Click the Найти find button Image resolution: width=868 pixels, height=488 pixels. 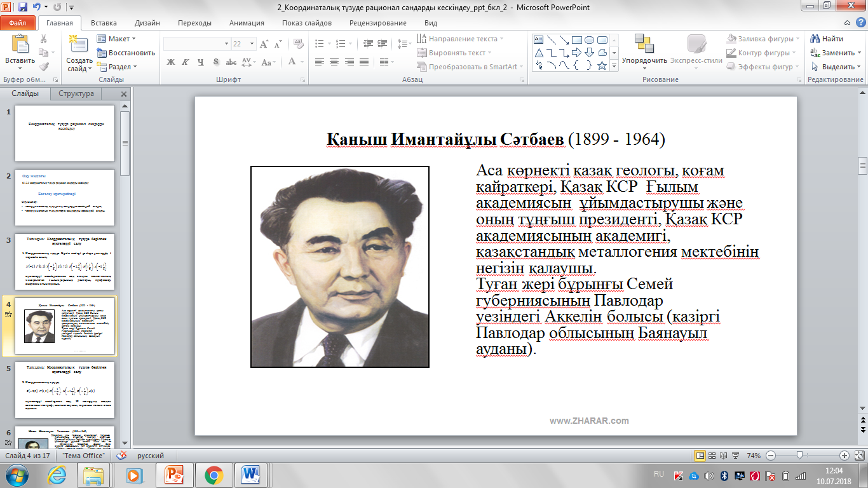coord(827,39)
